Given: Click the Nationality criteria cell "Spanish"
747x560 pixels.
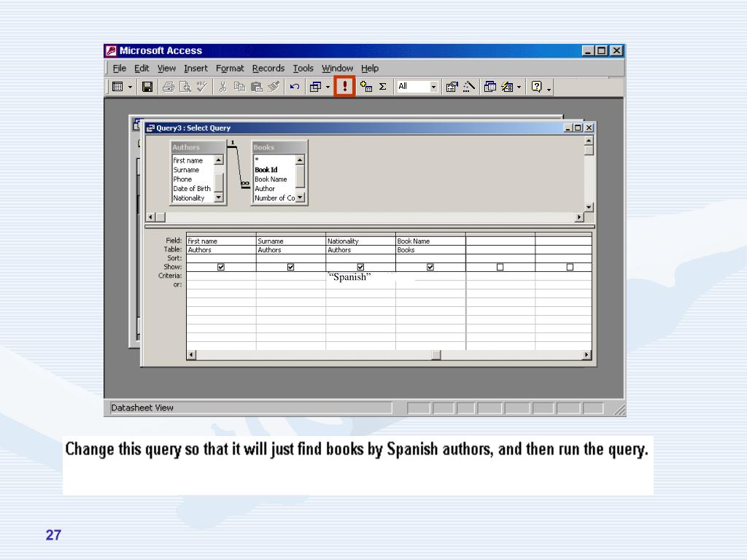Looking at the screenshot, I should [x=360, y=276].
